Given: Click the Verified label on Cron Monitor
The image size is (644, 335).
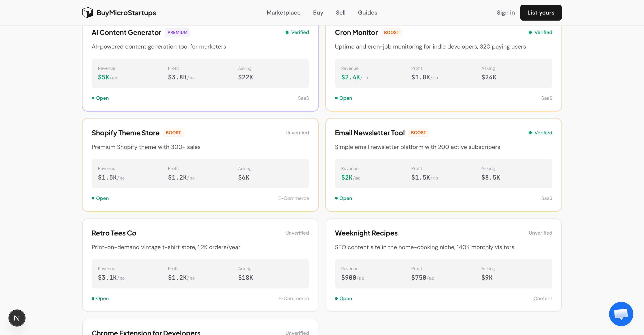Looking at the screenshot, I should click(543, 32).
